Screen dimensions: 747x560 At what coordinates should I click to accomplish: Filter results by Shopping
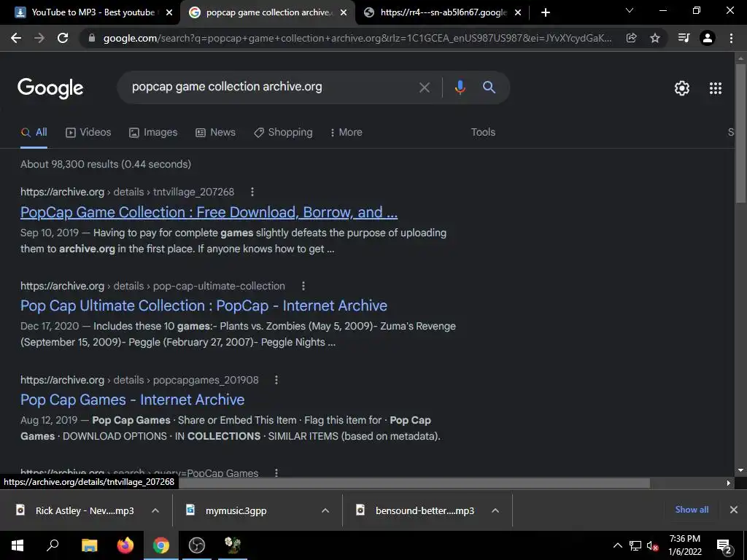click(x=283, y=133)
